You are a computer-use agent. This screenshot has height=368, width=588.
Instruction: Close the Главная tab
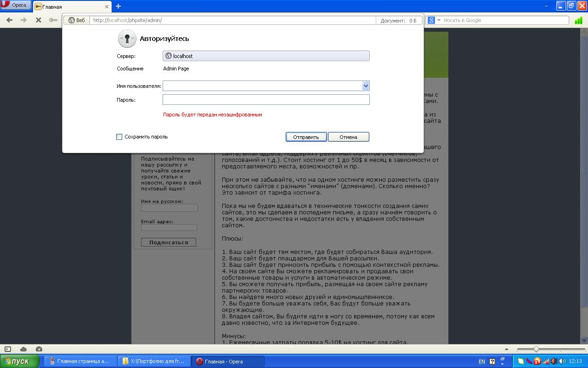coord(107,6)
